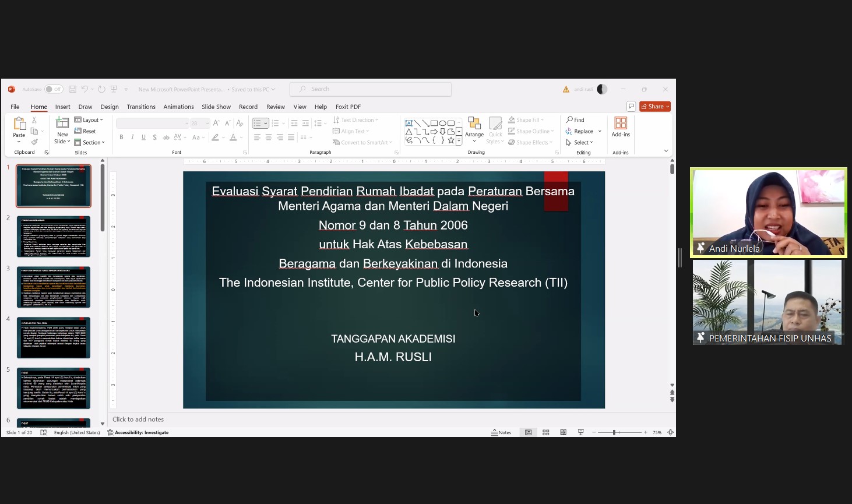Click the Find button

click(x=575, y=120)
